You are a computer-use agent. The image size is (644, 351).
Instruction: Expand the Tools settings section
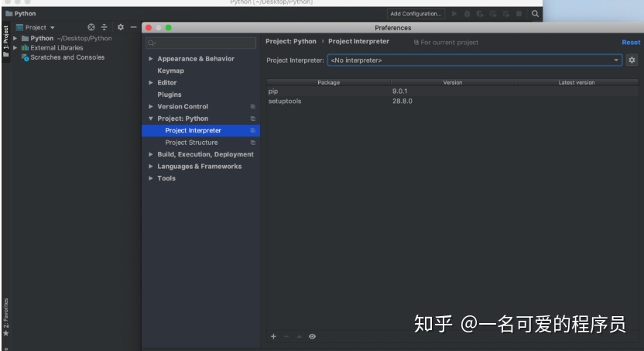coord(151,178)
